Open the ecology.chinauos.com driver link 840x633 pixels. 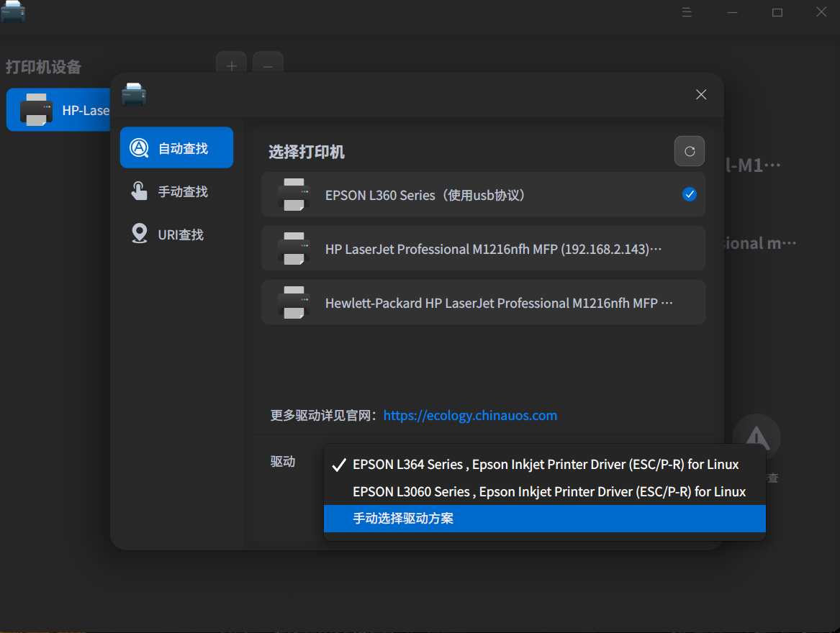pos(470,415)
